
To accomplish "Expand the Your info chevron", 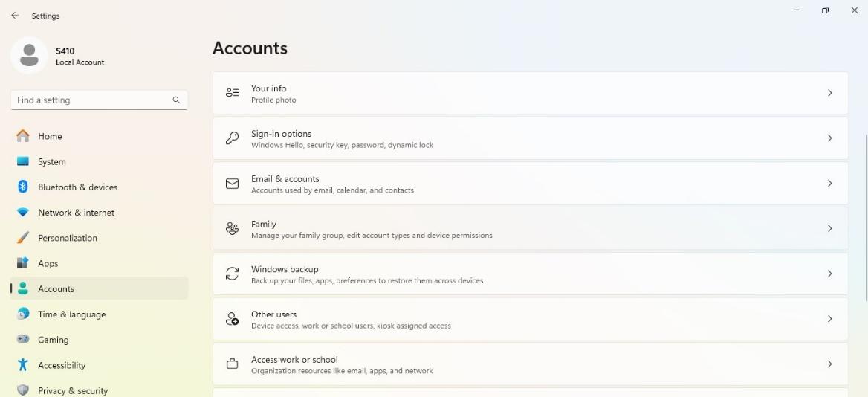I will [829, 93].
